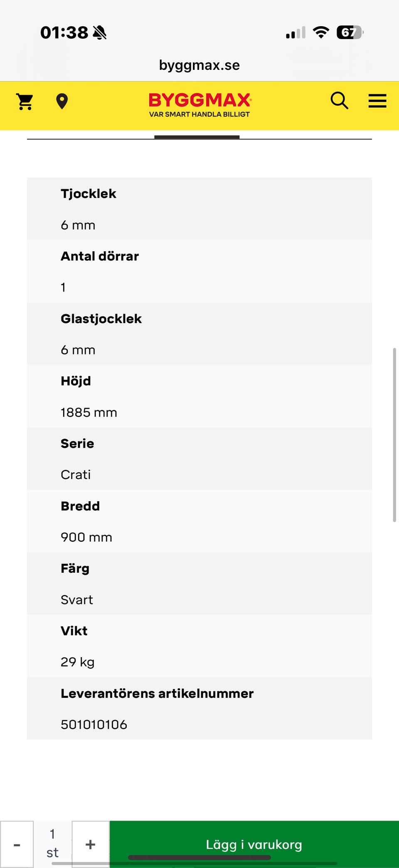Image resolution: width=399 pixels, height=868 pixels.
Task: Click the article number 501010106
Action: point(94,725)
